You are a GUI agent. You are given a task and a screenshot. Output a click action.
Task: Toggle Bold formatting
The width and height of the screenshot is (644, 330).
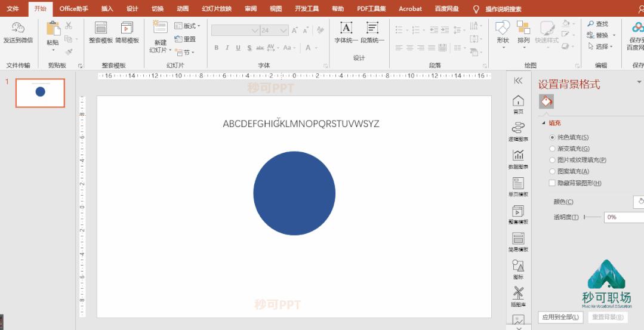(217, 48)
